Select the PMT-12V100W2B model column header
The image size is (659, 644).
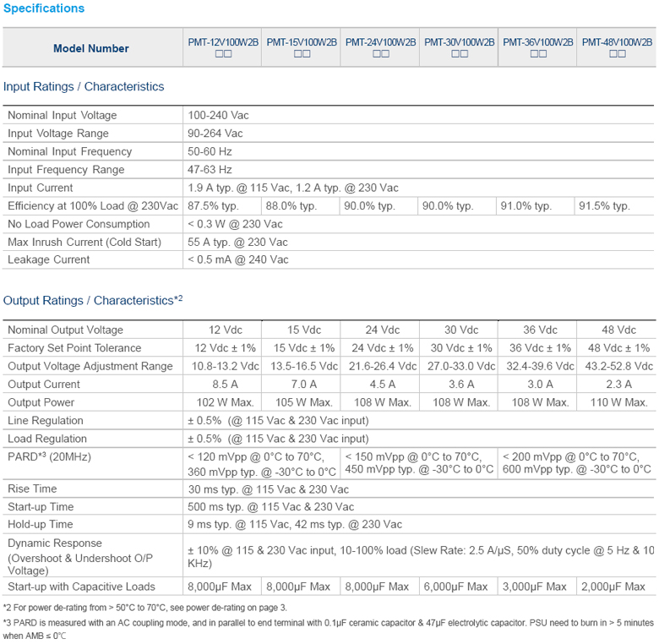pos(223,47)
